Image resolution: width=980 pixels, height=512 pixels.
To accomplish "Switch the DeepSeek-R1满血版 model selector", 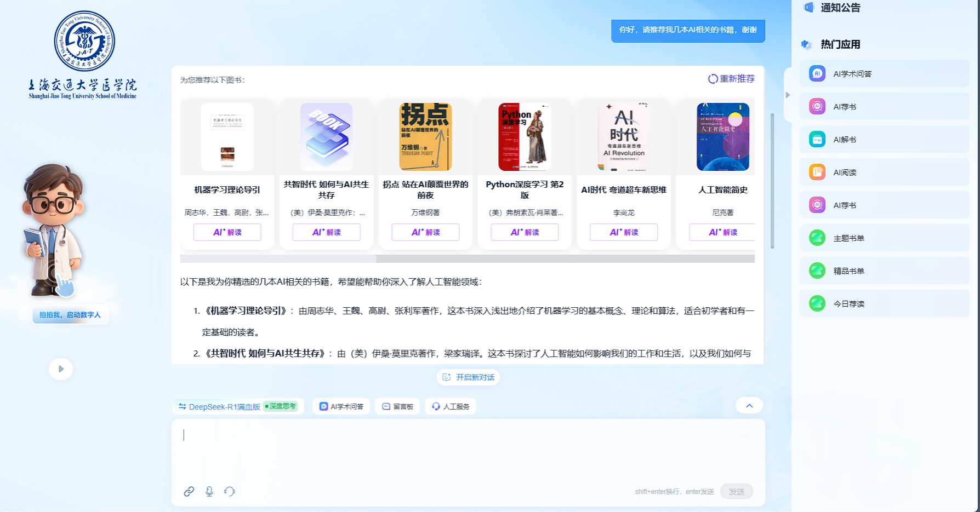I will [219, 407].
